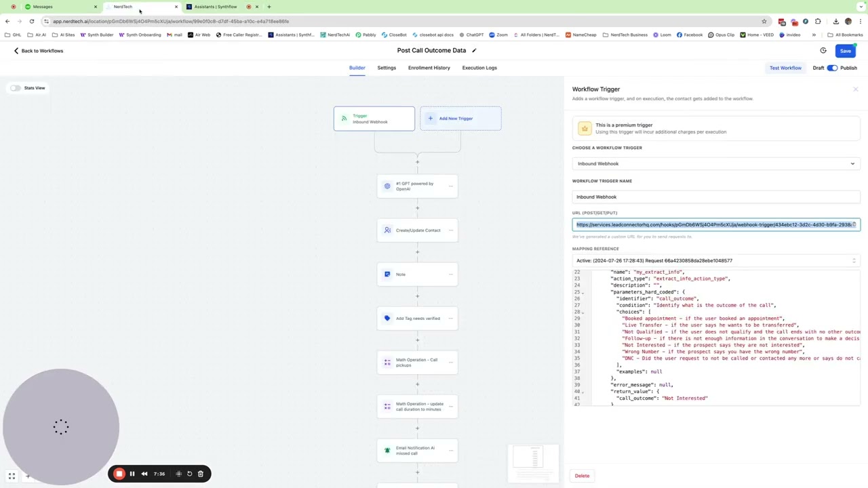Open the Pabbly bookmark
The width and height of the screenshot is (868, 488).
[366, 35]
